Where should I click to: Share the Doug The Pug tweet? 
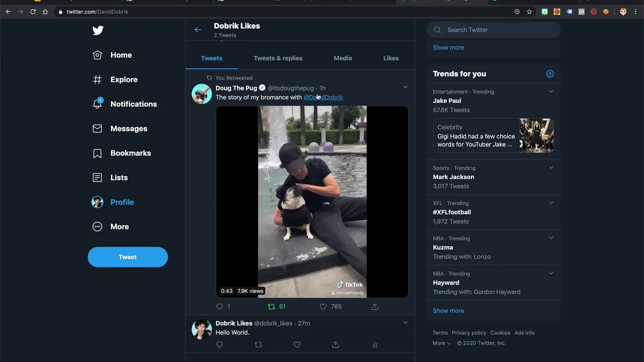(x=375, y=307)
